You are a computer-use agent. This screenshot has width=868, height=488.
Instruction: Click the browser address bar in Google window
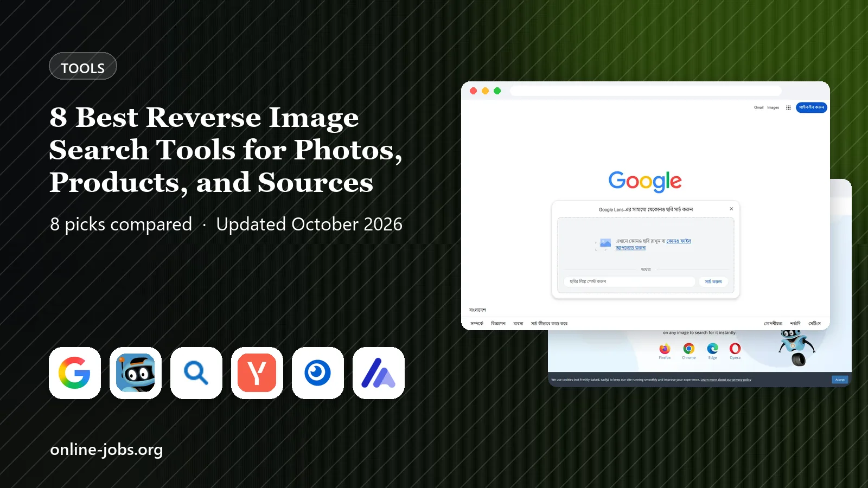646,91
